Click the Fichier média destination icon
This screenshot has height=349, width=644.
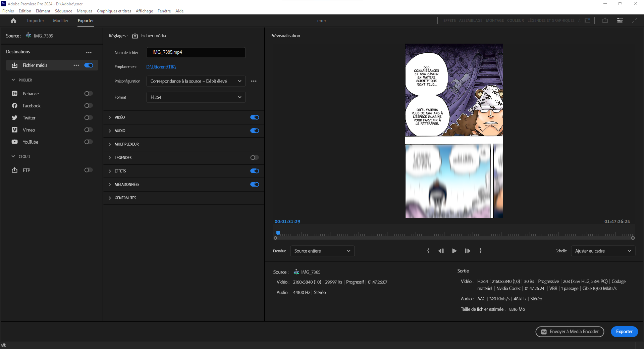[15, 65]
